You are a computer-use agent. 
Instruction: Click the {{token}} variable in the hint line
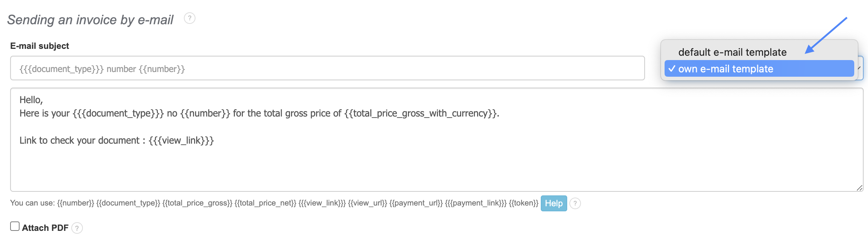pyautogui.click(x=523, y=203)
